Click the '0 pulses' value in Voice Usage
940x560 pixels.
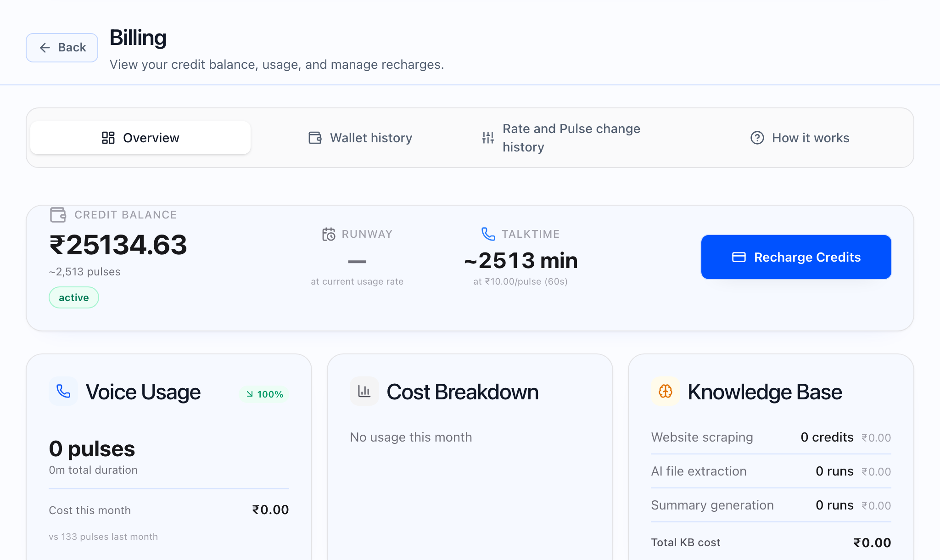click(x=92, y=448)
